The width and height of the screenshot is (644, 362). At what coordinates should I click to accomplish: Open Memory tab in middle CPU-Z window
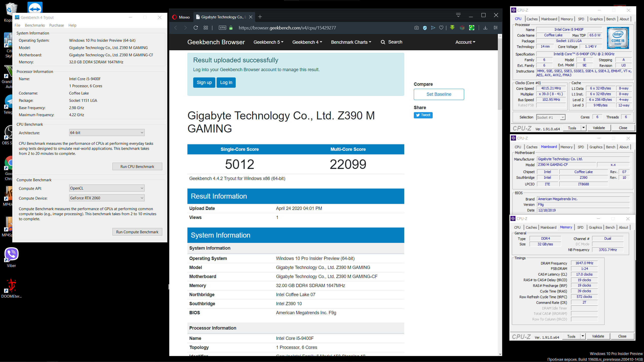pos(567,147)
